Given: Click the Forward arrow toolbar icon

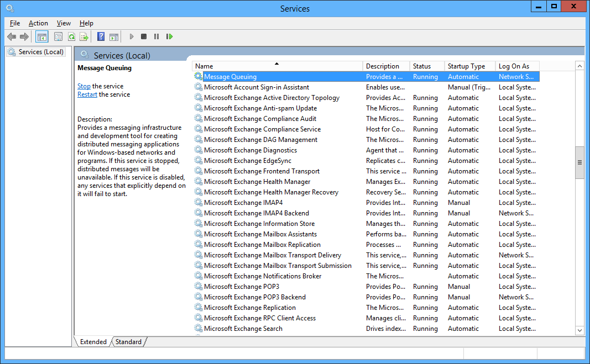Looking at the screenshot, I should click(x=24, y=36).
